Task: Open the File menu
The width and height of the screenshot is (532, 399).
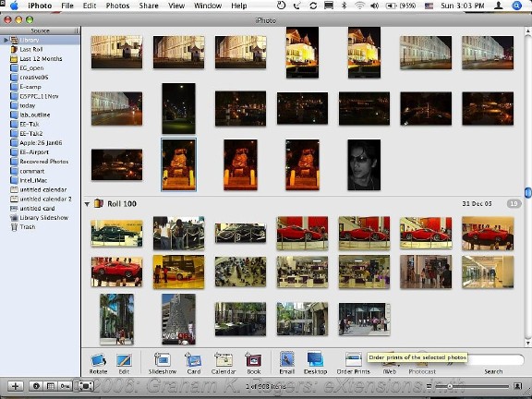Action: pyautogui.click(x=67, y=6)
